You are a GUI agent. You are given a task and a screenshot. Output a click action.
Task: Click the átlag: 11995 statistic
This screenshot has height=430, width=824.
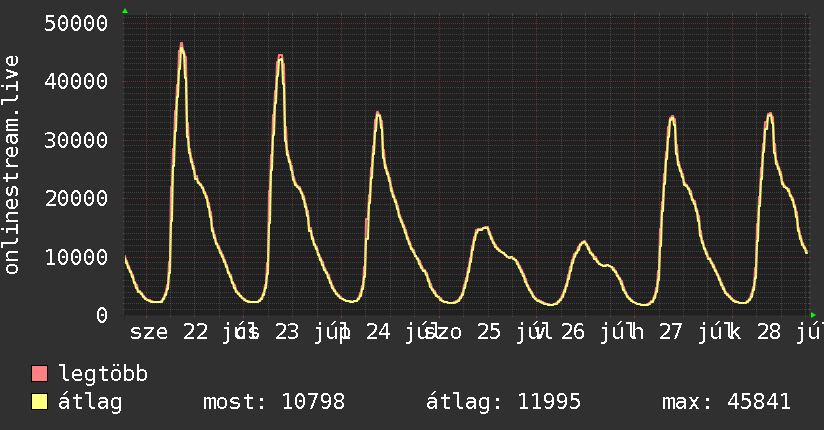(x=503, y=402)
